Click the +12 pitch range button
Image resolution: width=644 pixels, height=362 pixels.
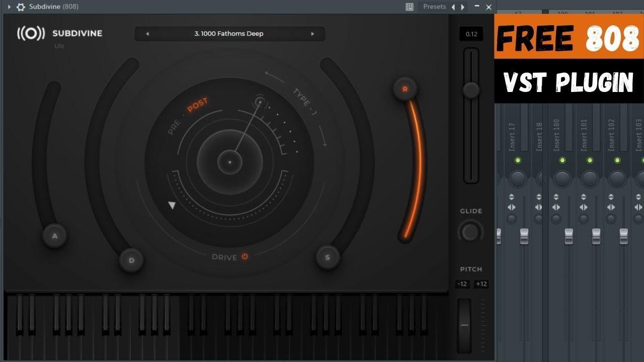481,284
